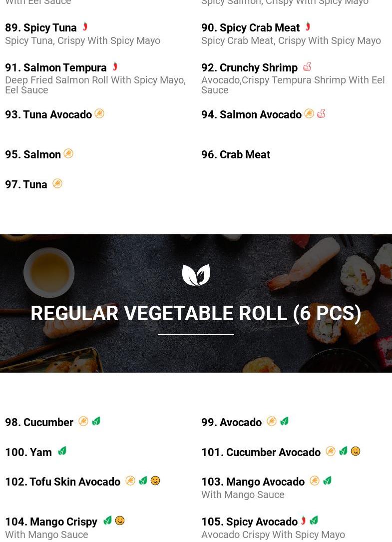The width and height of the screenshot is (392, 542).
Task: Click the thumbs-up icon beside Salmon Avocado
Action: [321, 114]
